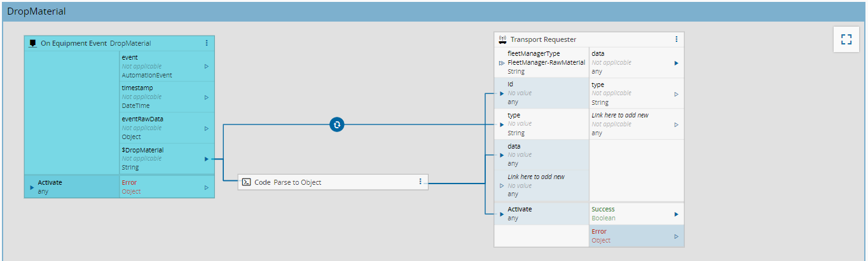Select the DropMaterial page title
868x261 pixels.
click(x=36, y=11)
